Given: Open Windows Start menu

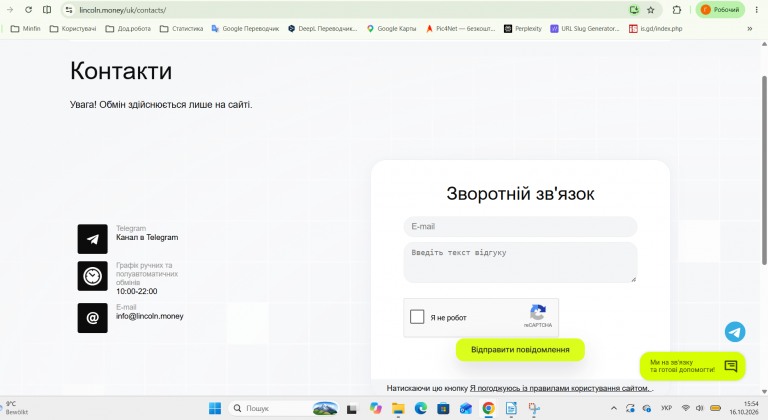Looking at the screenshot, I should [x=215, y=408].
